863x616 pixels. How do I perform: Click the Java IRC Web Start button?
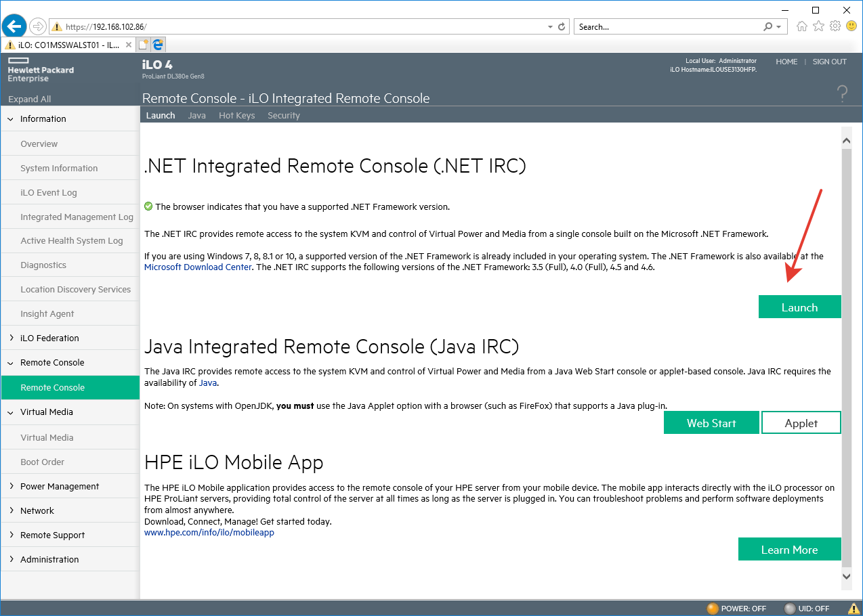point(711,422)
